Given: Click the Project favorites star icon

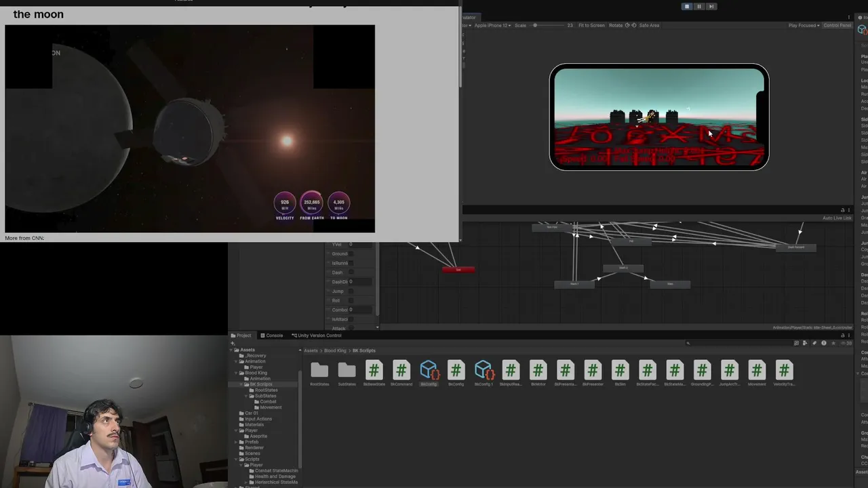Looking at the screenshot, I should tap(833, 343).
